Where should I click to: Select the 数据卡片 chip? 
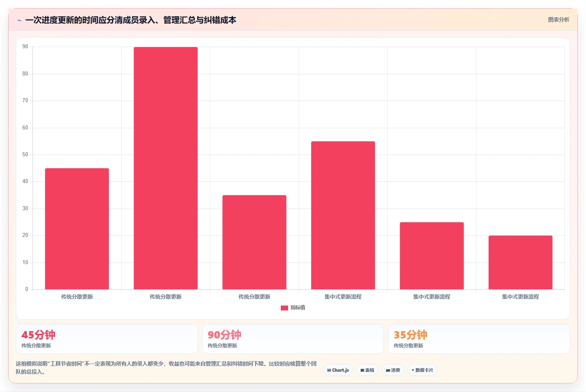(x=422, y=370)
